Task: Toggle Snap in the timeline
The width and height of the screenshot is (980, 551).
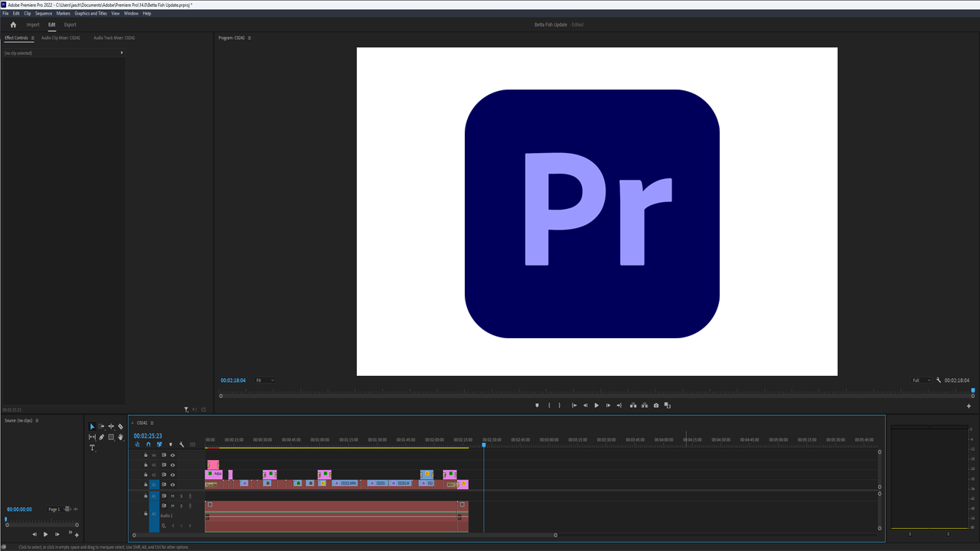Action: point(149,445)
